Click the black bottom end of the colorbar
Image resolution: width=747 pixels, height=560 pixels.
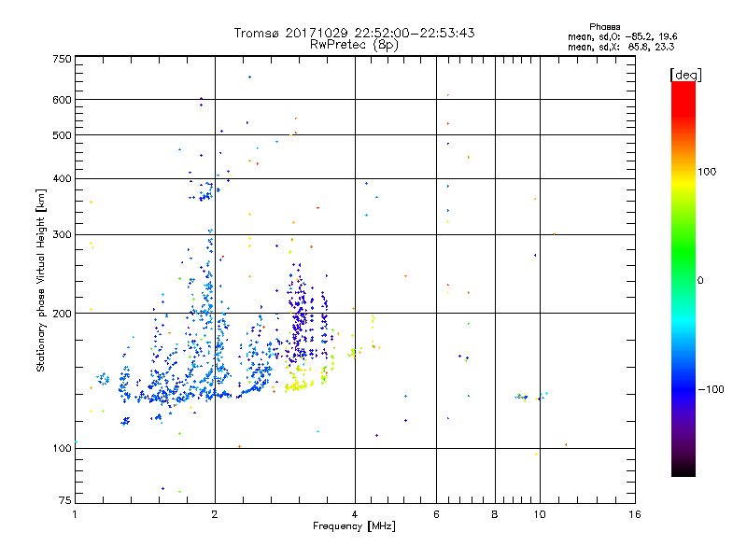684,469
